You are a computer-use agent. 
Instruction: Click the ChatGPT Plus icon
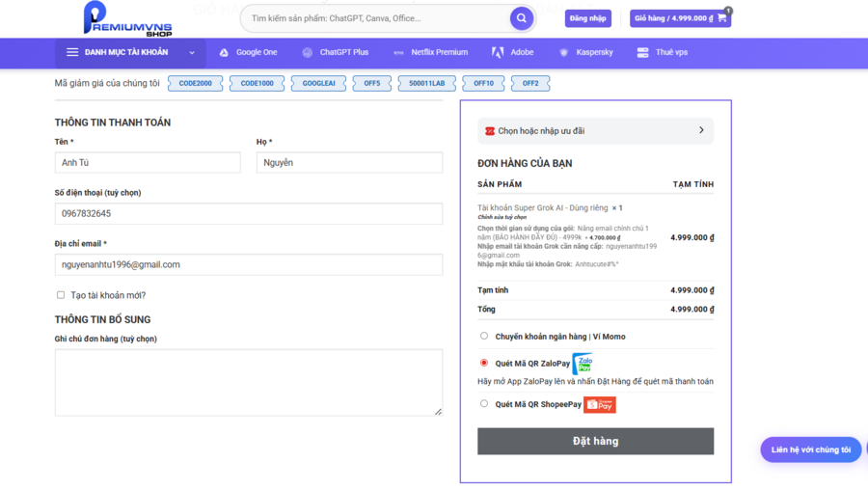point(308,53)
